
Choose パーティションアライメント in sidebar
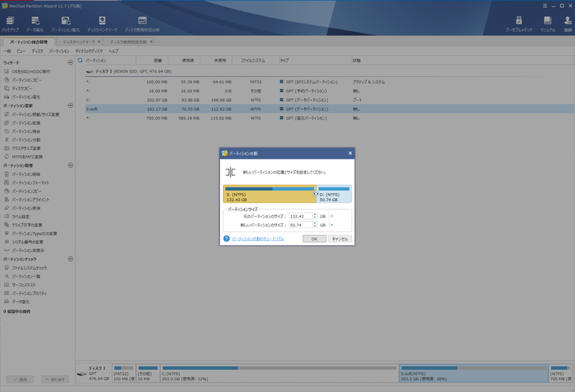coord(30,200)
